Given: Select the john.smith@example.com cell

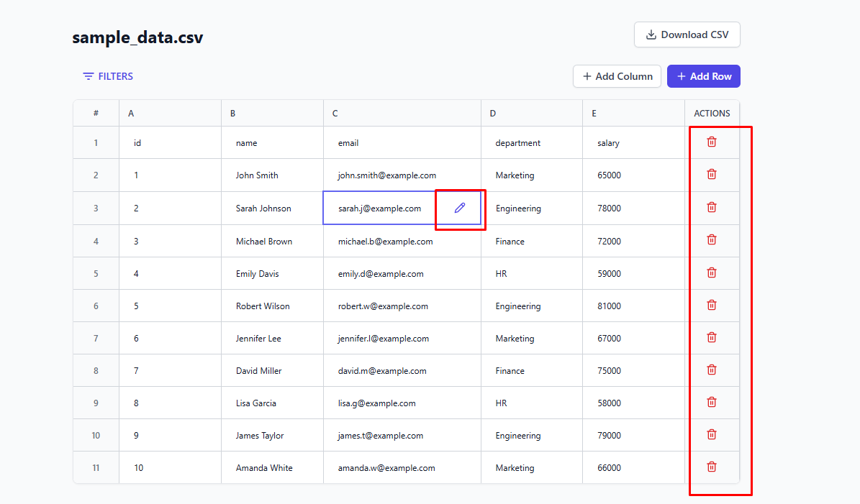Looking at the screenshot, I should [x=387, y=175].
